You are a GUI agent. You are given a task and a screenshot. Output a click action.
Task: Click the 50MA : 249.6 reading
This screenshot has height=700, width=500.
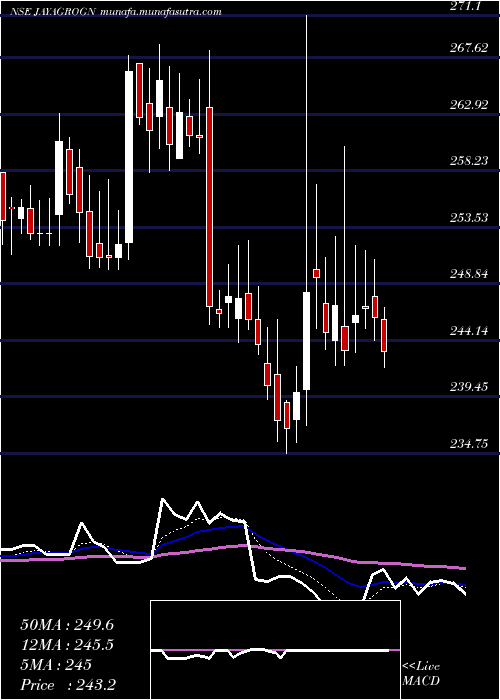(67, 625)
